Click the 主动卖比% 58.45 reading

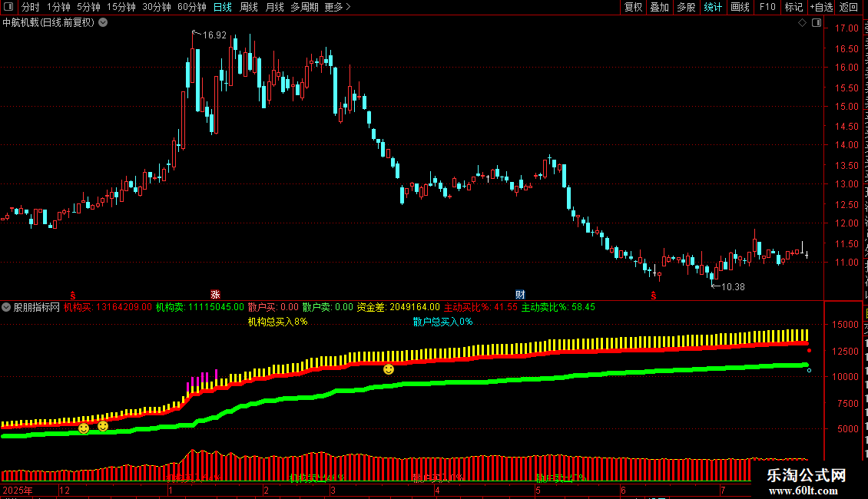[x=558, y=307]
